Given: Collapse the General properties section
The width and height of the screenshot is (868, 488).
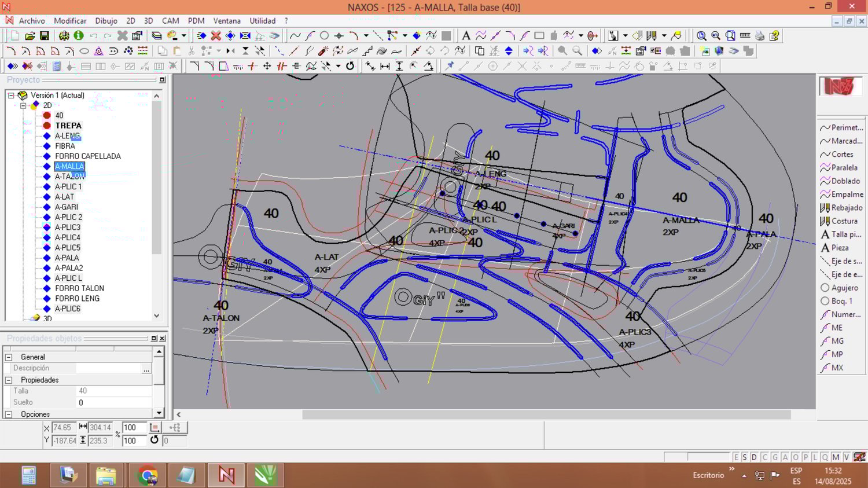Looking at the screenshot, I should coord(9,357).
